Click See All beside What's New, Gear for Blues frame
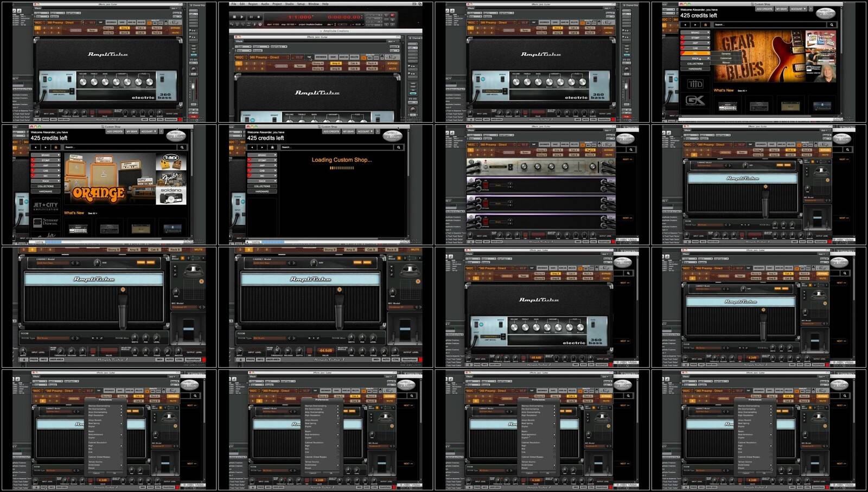The height and width of the screenshot is (492, 868). pos(742,91)
